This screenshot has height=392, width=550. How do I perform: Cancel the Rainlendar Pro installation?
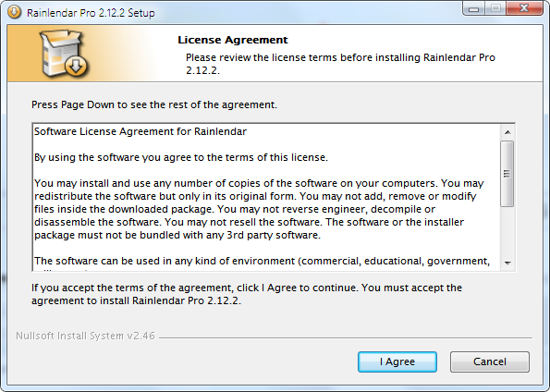coord(490,361)
